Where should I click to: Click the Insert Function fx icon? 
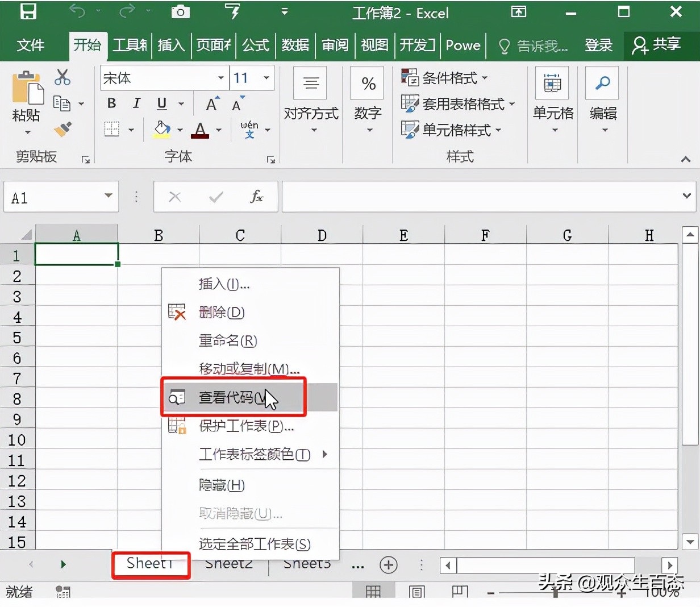[257, 197]
